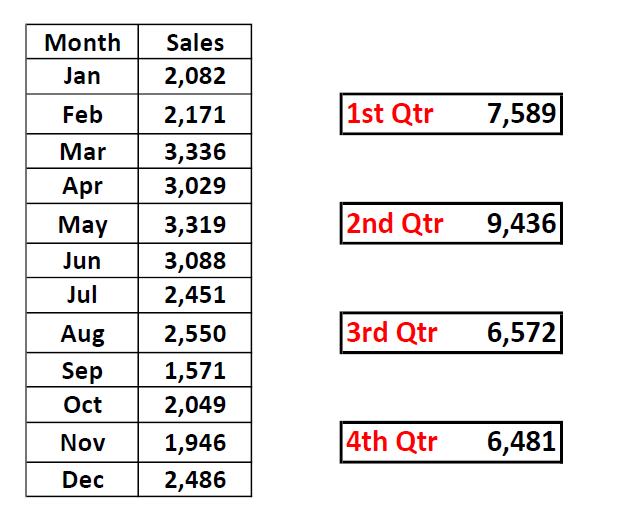Click the 4th Qtr total 6,481

(521, 442)
